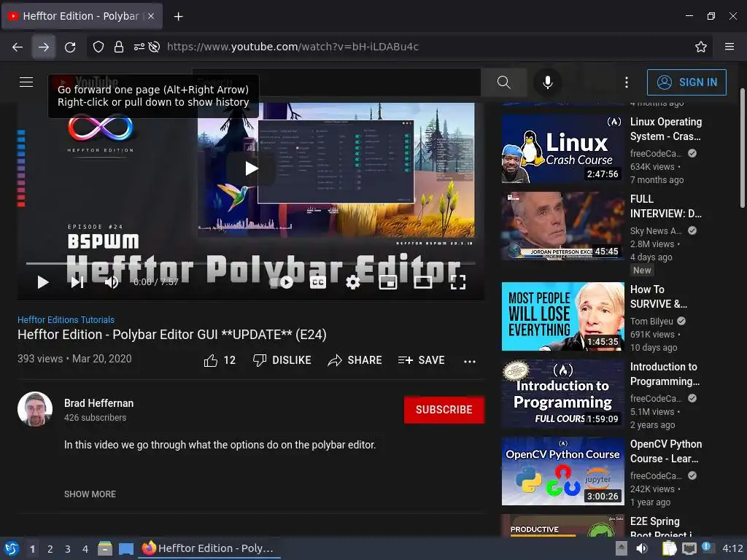Open the taskbar start menu icon
747x560 pixels.
tap(12, 548)
